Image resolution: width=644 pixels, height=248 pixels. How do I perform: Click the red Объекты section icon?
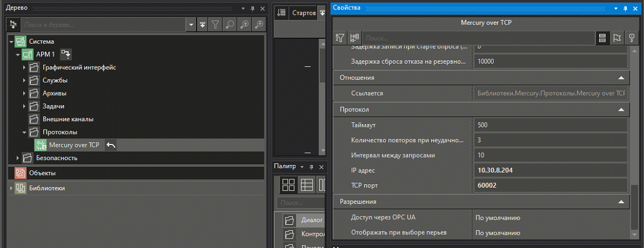coord(21,173)
